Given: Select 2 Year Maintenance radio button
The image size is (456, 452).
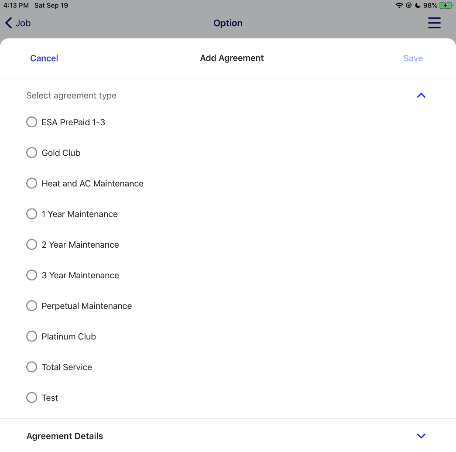Looking at the screenshot, I should coord(32,245).
